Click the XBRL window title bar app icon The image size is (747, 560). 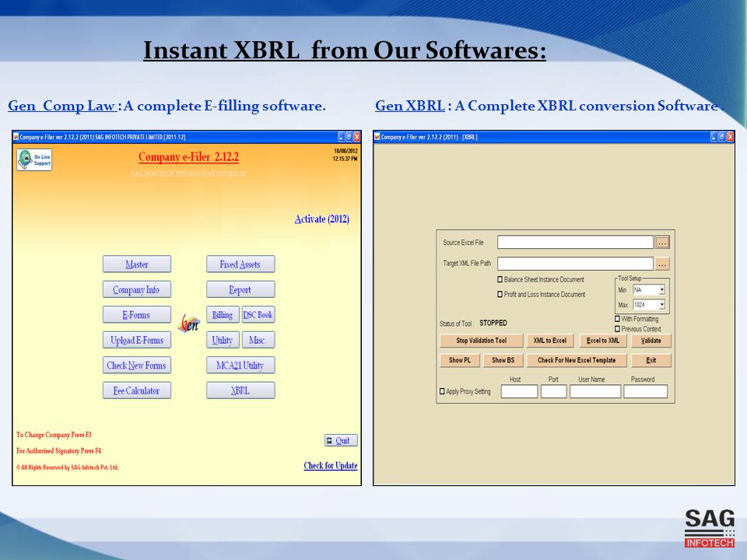pyautogui.click(x=377, y=137)
